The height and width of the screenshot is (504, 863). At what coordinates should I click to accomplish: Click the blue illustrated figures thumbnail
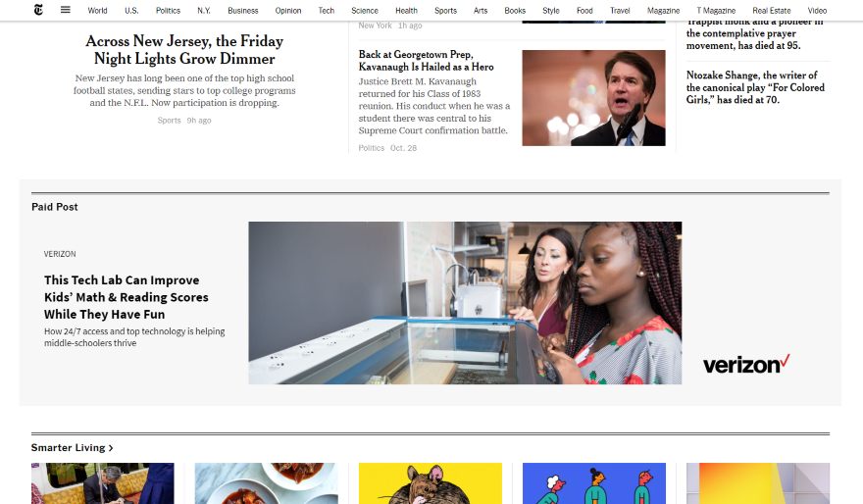pyautogui.click(x=594, y=483)
